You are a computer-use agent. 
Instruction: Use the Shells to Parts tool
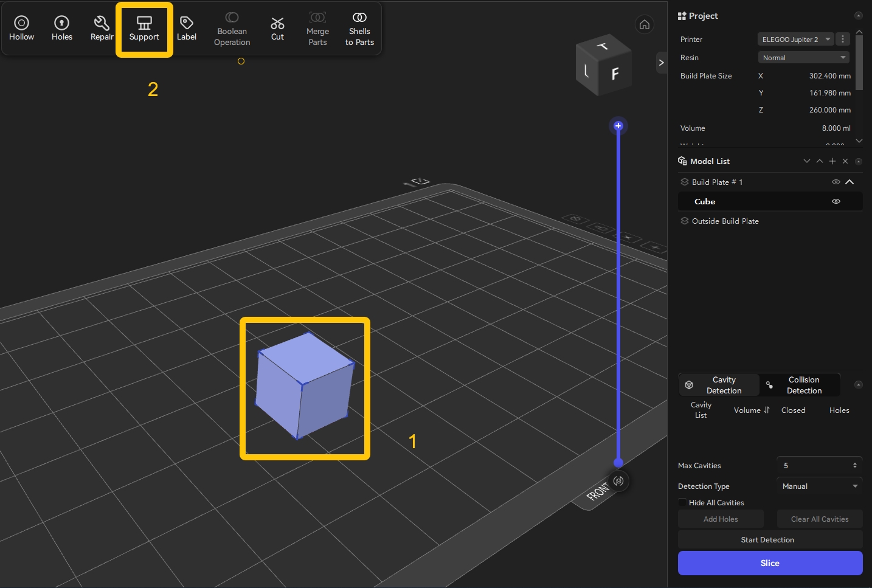pos(359,29)
